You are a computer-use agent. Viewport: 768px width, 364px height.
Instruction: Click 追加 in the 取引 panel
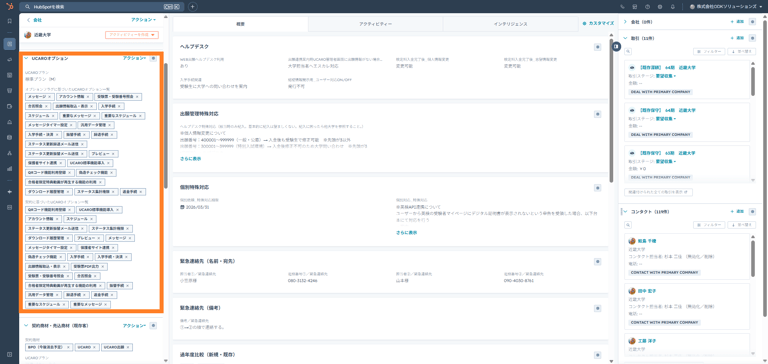click(738, 38)
